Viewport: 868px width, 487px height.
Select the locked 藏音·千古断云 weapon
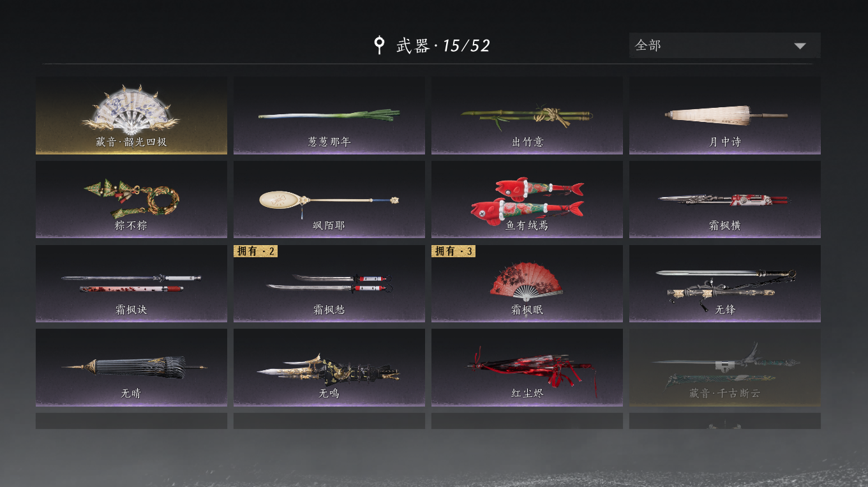pyautogui.click(x=725, y=367)
